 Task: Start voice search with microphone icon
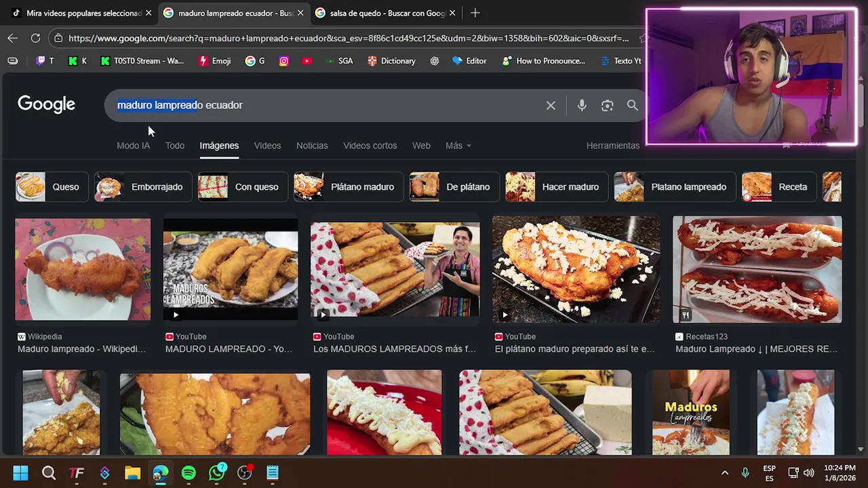click(582, 105)
